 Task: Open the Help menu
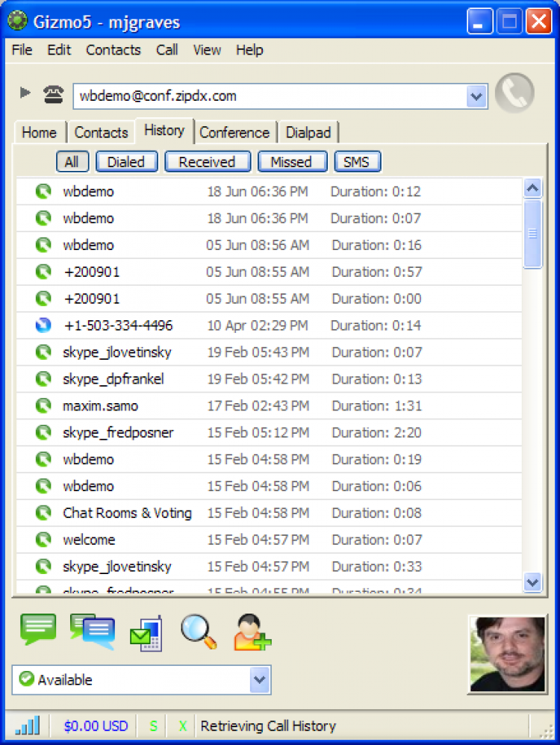pos(249,50)
